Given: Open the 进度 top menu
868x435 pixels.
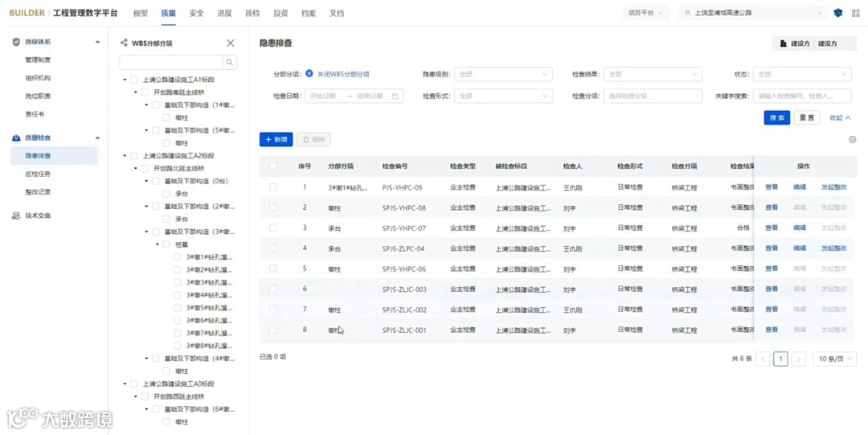Looking at the screenshot, I should [224, 14].
